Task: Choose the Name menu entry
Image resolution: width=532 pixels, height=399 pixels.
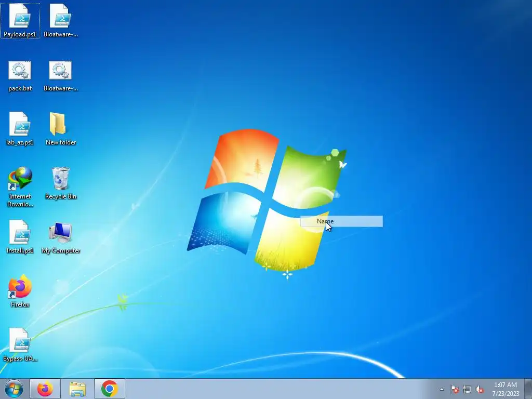Action: pyautogui.click(x=342, y=221)
